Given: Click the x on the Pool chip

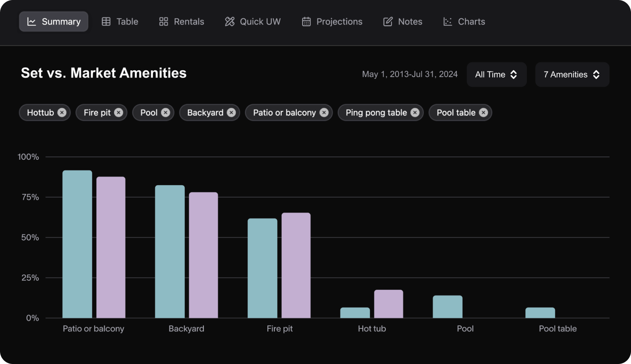Looking at the screenshot, I should pyautogui.click(x=165, y=113).
